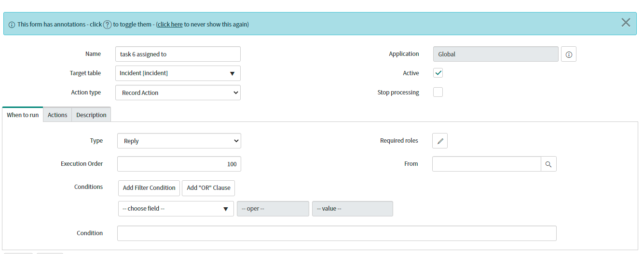Screen dimensions: 644x254
Task: Click the "click here" link in banner
Action: [x=170, y=25]
